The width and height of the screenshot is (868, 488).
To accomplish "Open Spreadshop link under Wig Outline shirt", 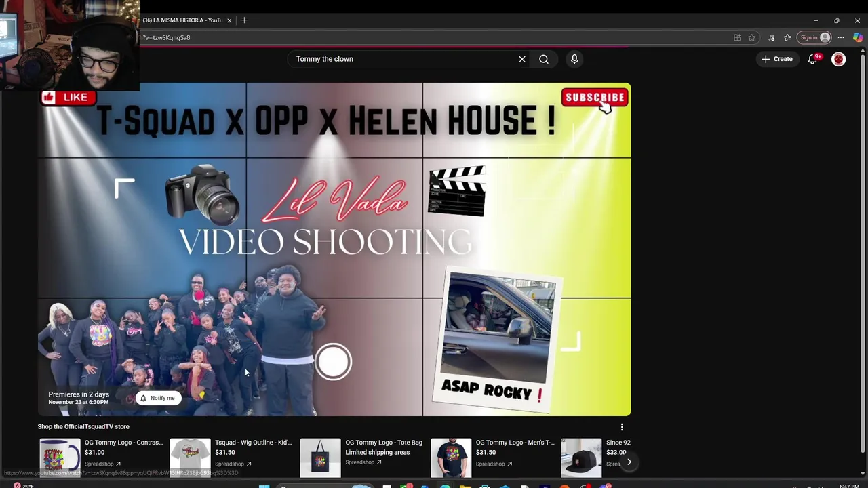I will 233,464.
